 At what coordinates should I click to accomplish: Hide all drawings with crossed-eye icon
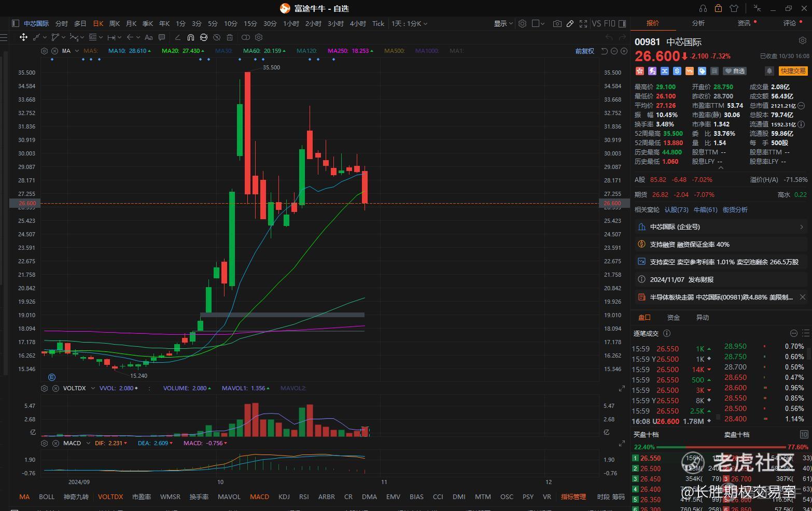[x=217, y=37]
